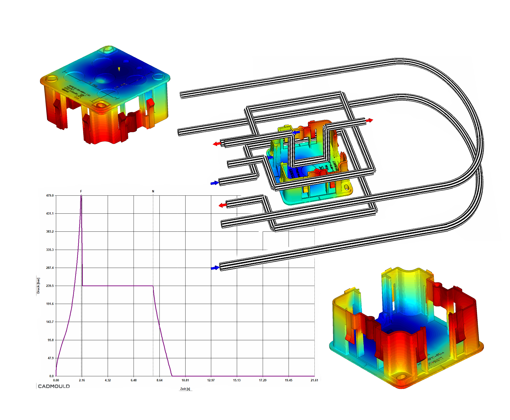
Task: Click the Zeit [s] axis label
Action: pyautogui.click(x=185, y=389)
